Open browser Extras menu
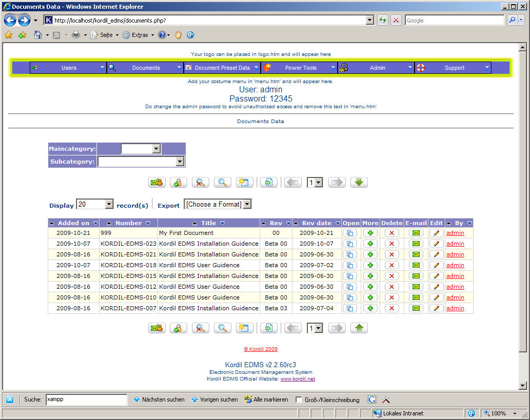 tap(138, 35)
